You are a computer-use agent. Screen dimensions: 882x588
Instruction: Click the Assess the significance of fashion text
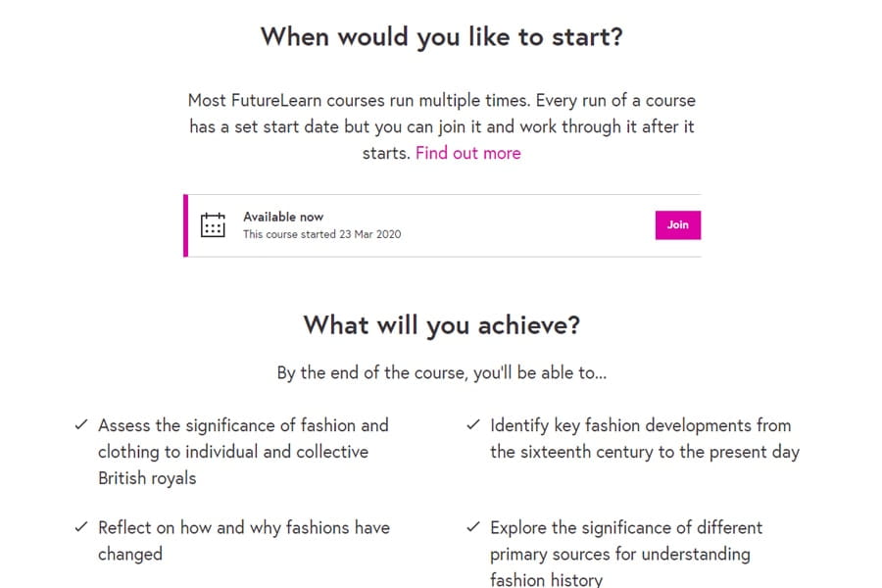243,425
